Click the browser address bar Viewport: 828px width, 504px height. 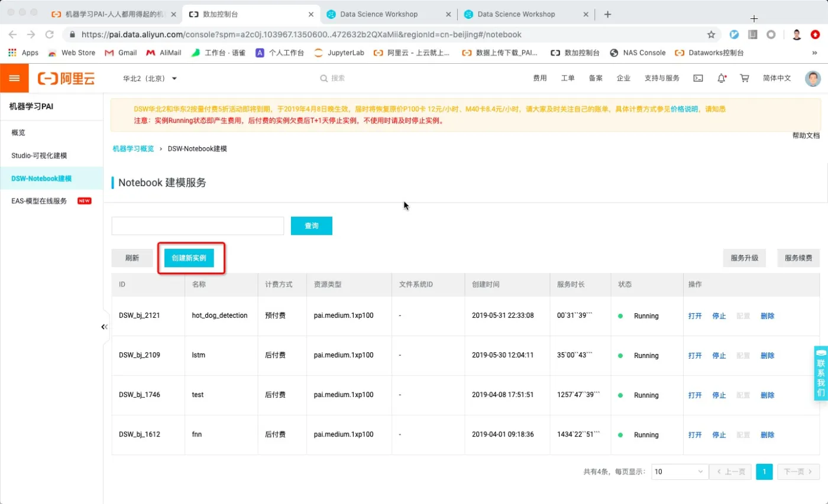(x=384, y=34)
